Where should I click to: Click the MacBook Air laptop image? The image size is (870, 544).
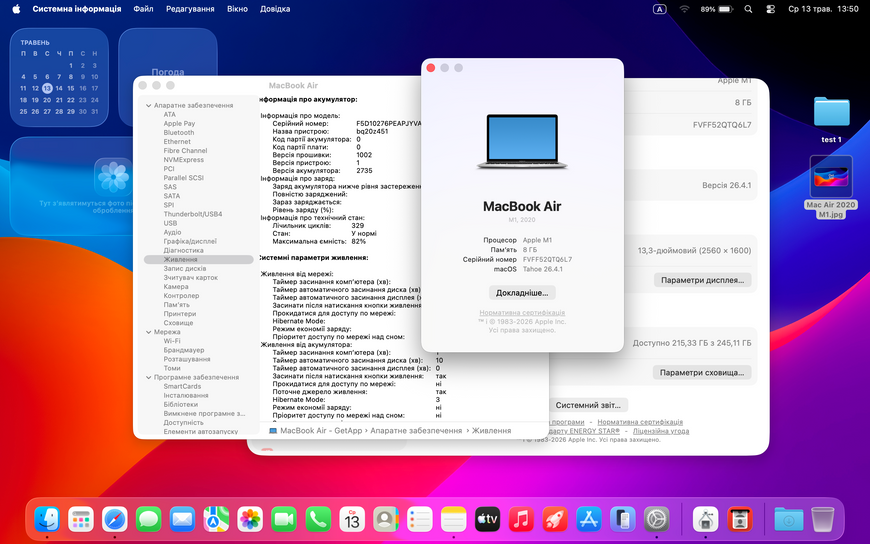(522, 142)
